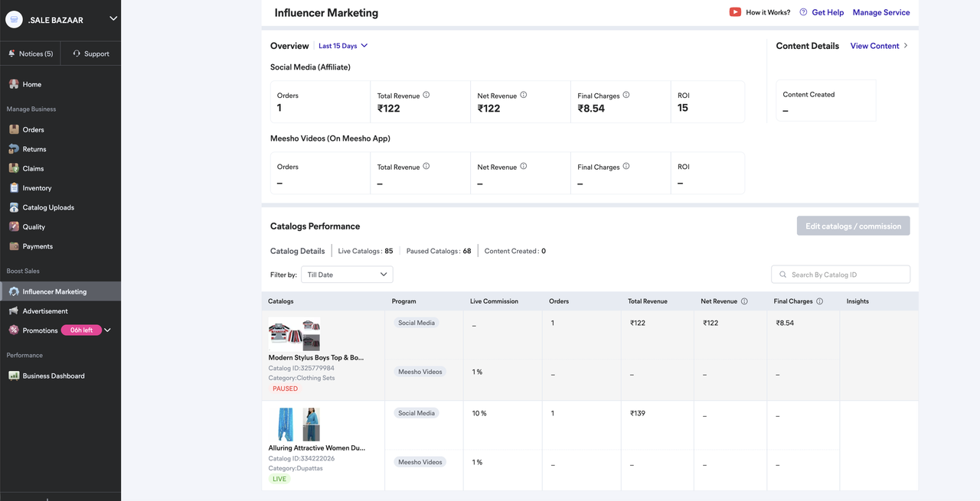This screenshot has height=501, width=980.
Task: Click the 10 % live commission value
Action: point(479,413)
